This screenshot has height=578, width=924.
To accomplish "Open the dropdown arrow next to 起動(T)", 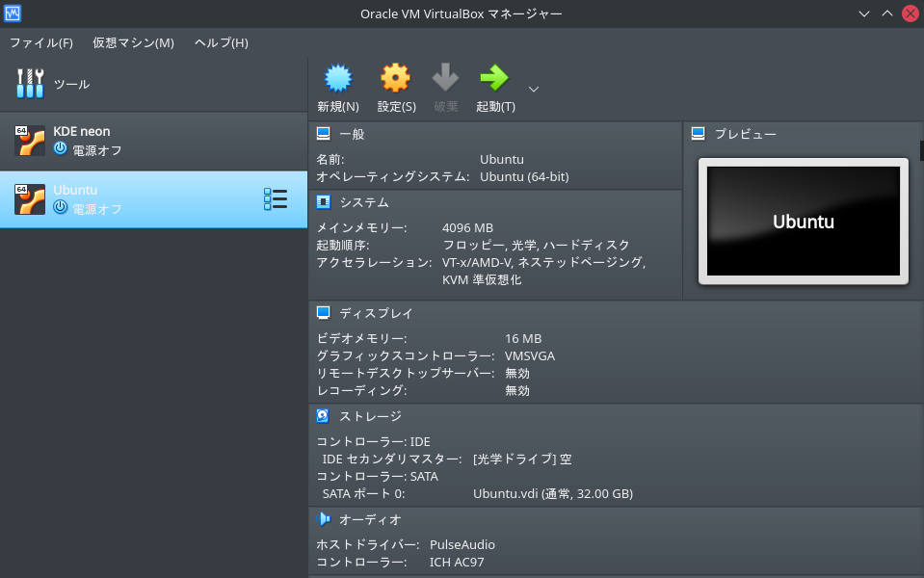I will pyautogui.click(x=534, y=90).
